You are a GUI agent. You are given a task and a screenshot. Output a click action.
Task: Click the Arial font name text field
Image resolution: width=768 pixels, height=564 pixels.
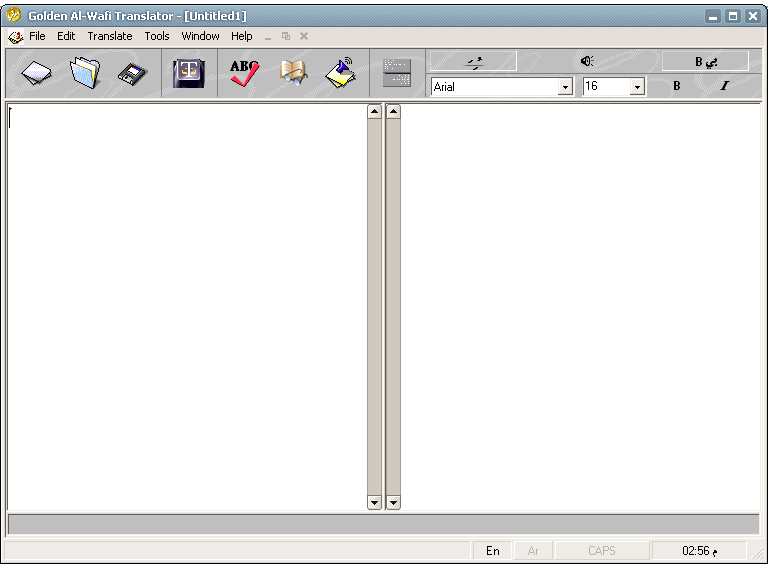click(x=495, y=87)
